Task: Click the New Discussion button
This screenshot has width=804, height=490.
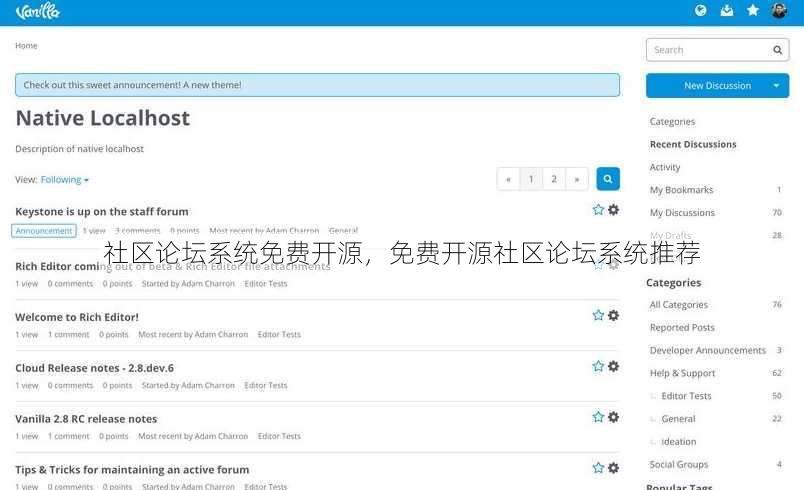Action: click(717, 86)
